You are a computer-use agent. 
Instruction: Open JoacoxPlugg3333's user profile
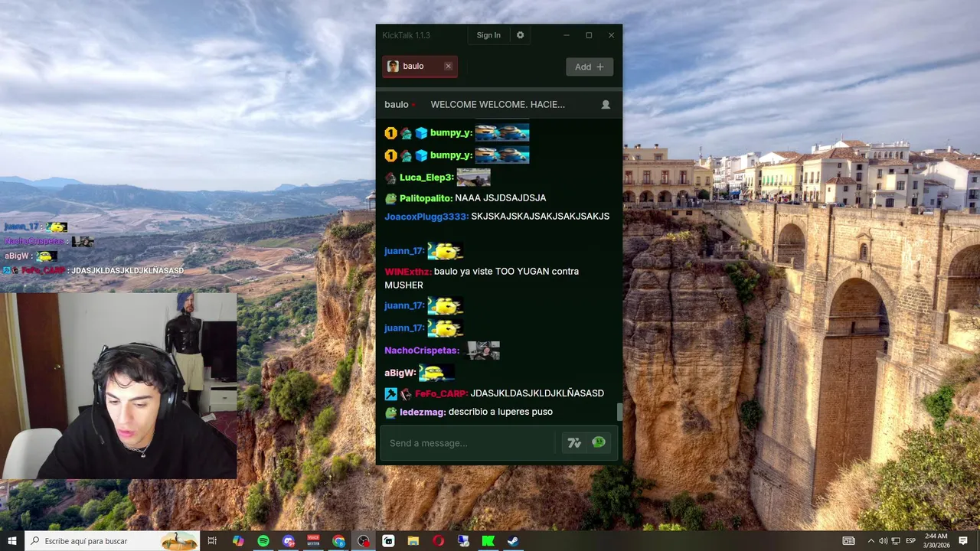pos(426,217)
